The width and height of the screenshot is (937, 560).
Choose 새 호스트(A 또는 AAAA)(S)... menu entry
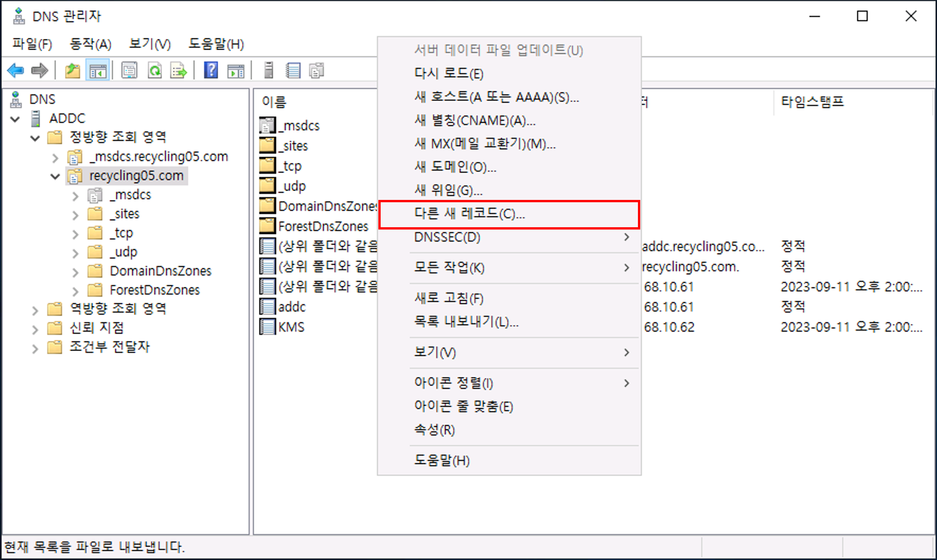pyautogui.click(x=496, y=97)
